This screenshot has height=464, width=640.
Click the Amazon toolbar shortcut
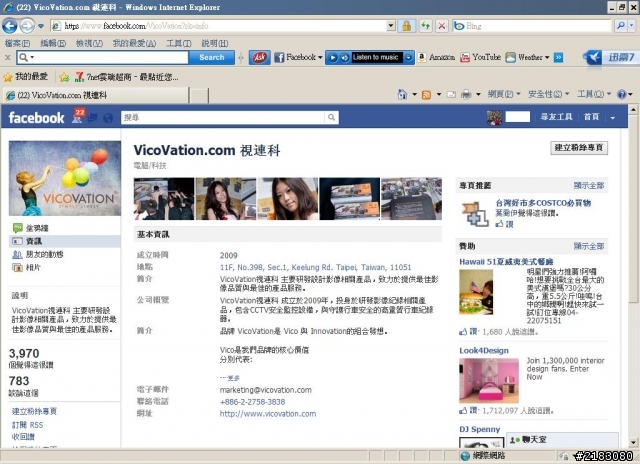[x=436, y=58]
